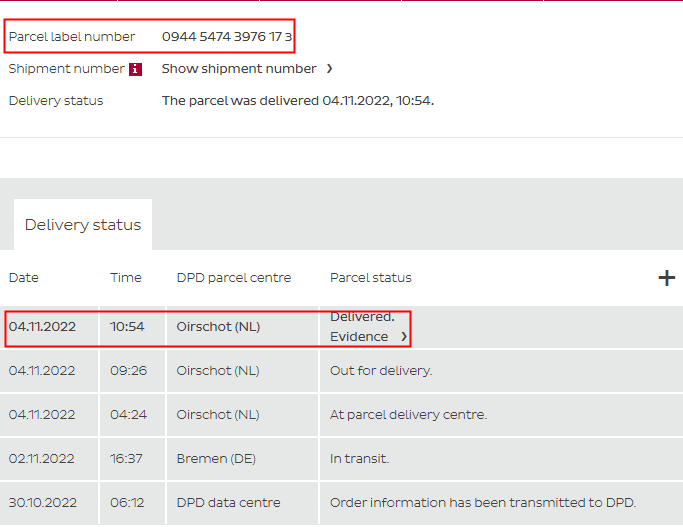Click the shipment number info icon
683x527 pixels.
tap(136, 69)
